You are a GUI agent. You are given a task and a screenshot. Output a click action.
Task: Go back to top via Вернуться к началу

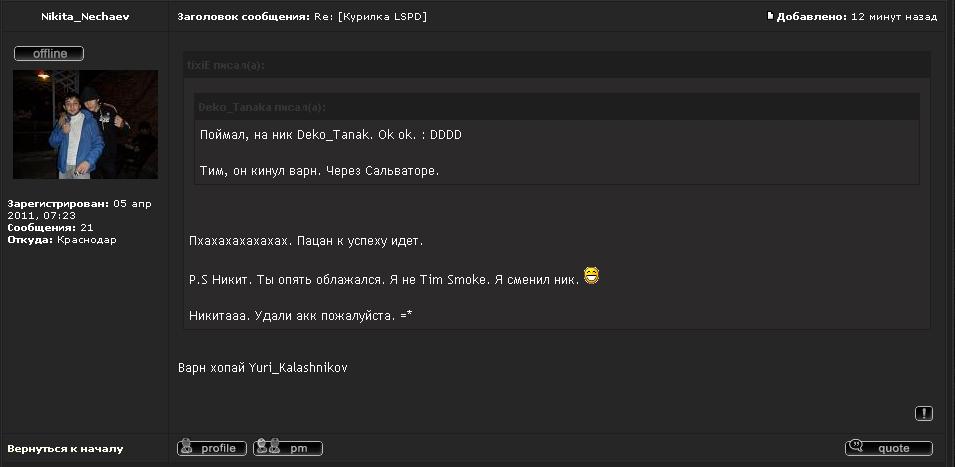[x=65, y=449]
